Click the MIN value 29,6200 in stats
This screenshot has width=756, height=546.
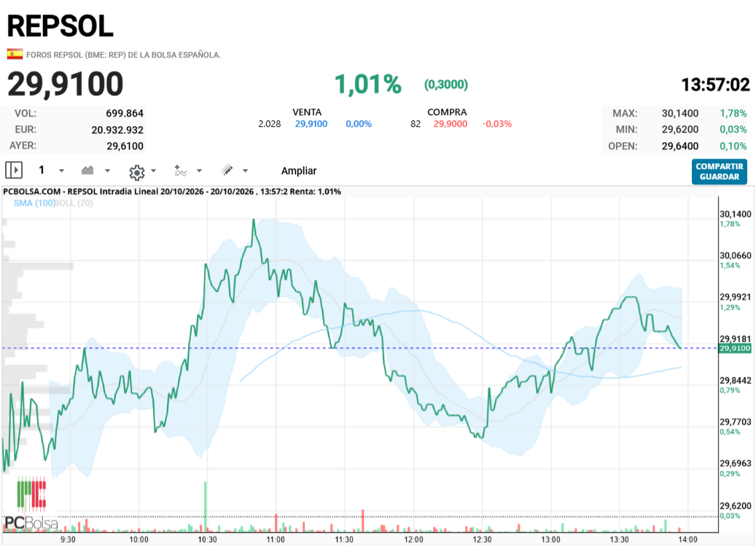point(680,129)
